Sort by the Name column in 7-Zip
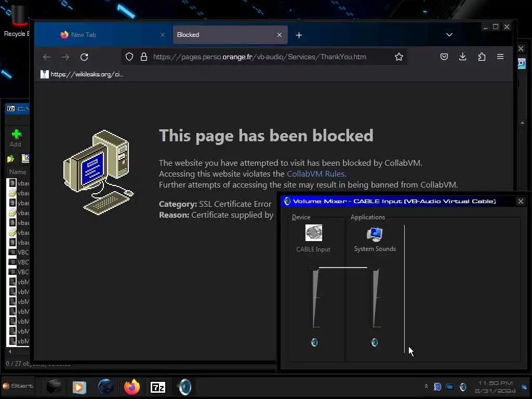532x399 pixels. tap(18, 171)
